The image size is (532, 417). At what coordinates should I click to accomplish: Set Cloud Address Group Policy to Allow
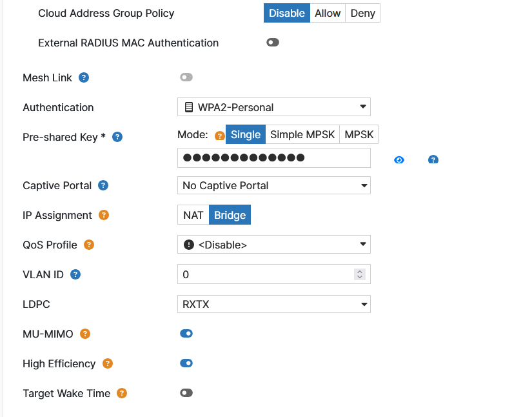pyautogui.click(x=328, y=13)
